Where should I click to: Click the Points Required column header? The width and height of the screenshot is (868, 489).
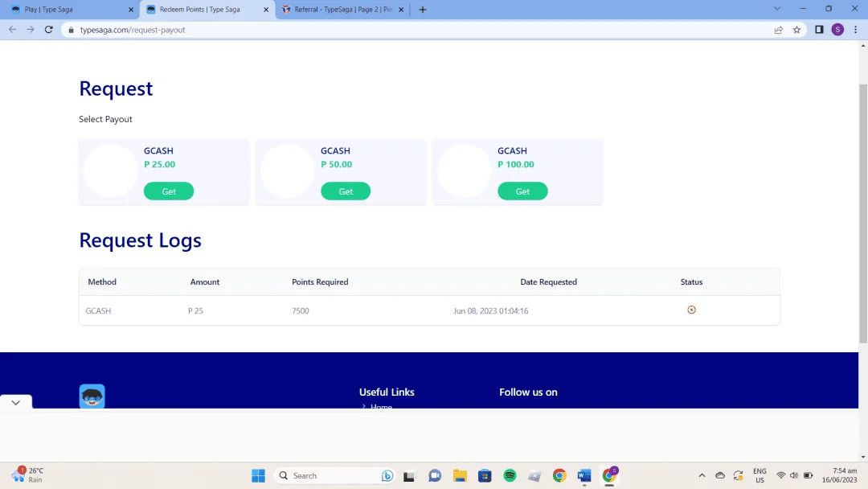(x=320, y=281)
